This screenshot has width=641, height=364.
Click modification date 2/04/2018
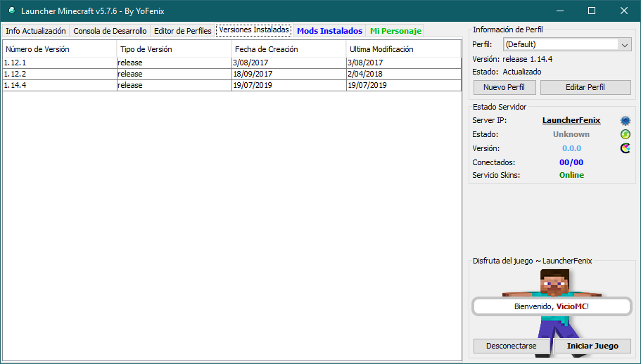(365, 74)
